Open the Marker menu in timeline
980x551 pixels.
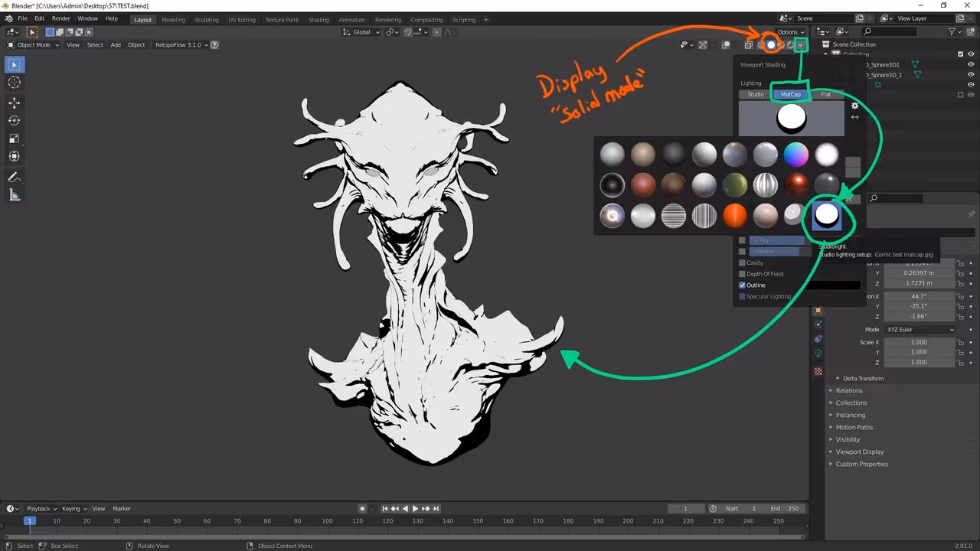(x=122, y=509)
